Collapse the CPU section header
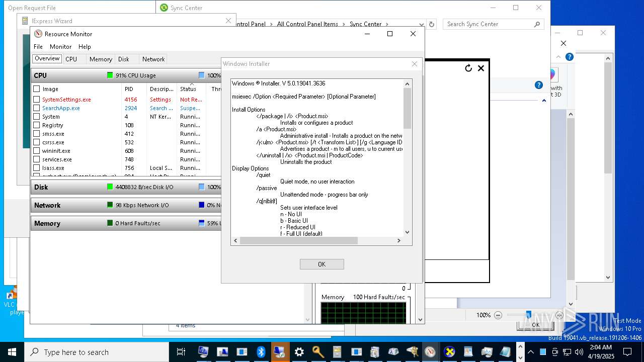The width and height of the screenshot is (644, 362). [126, 75]
